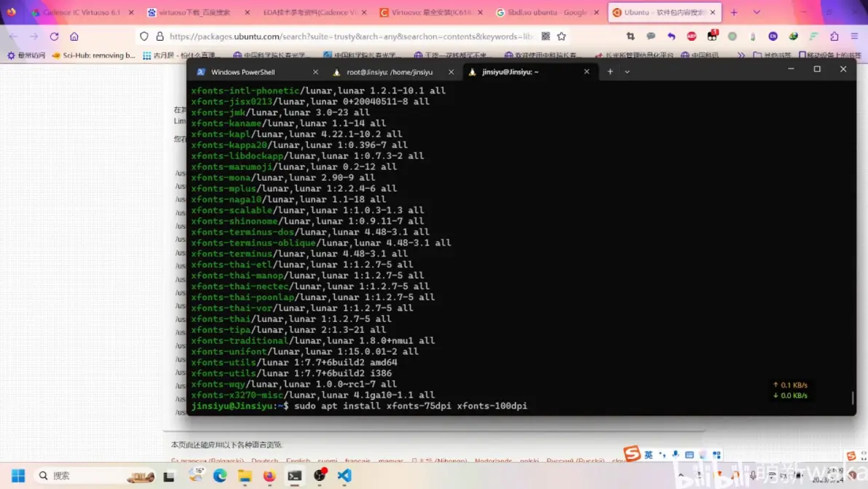Open the QR code icon in address bar
Viewport: 868px width, 489px height.
(x=546, y=36)
